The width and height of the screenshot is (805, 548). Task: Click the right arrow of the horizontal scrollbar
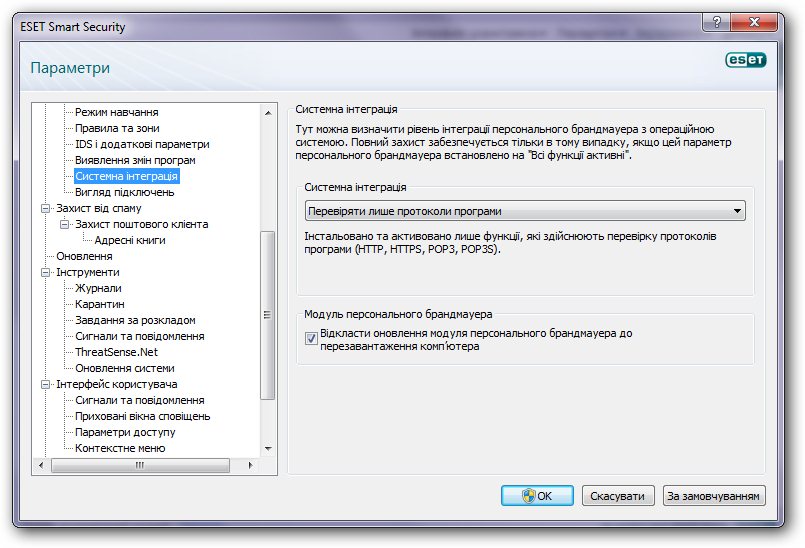[252, 465]
